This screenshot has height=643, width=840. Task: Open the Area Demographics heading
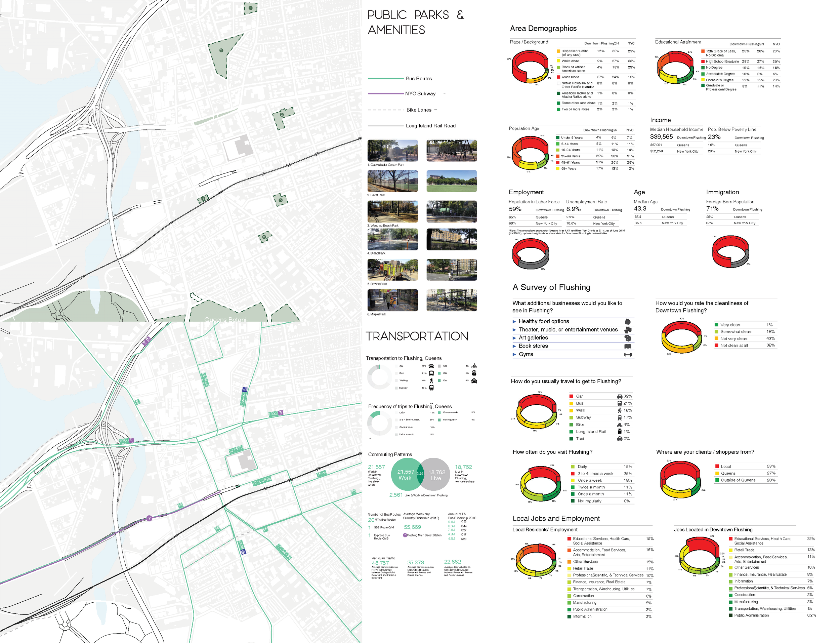(x=544, y=28)
